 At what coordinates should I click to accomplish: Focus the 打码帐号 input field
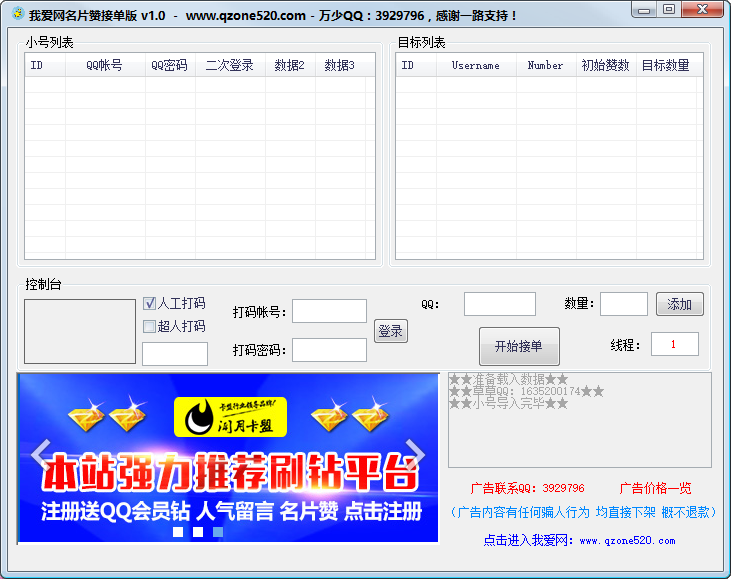pos(329,312)
